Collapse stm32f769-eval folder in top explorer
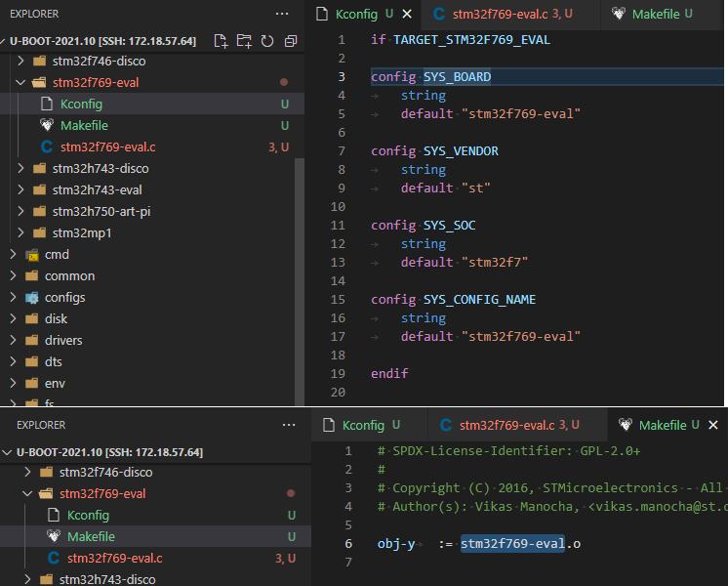The image size is (728, 586). coord(20,82)
